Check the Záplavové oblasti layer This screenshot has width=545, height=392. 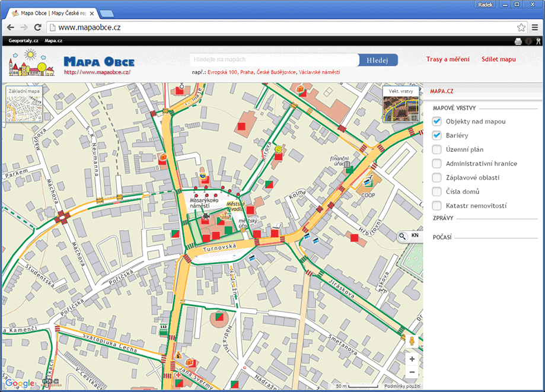click(x=437, y=177)
